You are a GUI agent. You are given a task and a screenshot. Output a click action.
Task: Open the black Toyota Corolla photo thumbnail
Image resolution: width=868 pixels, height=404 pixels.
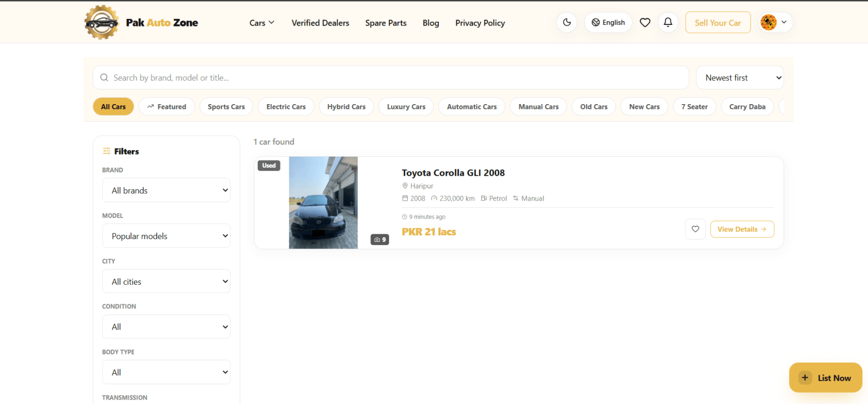click(x=323, y=203)
